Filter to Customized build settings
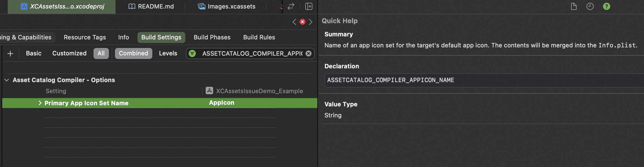The height and width of the screenshot is (167, 644). (x=69, y=53)
